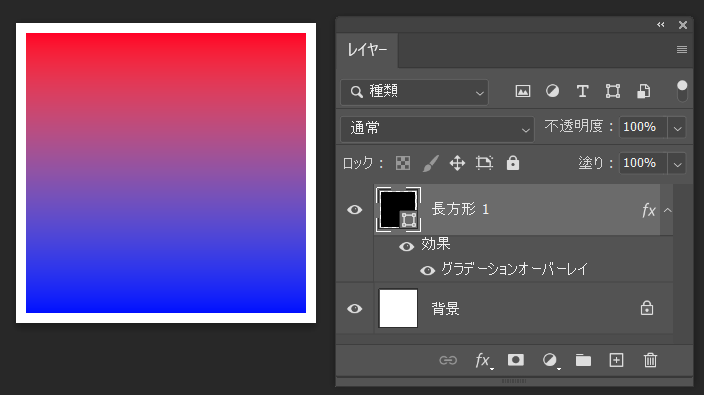This screenshot has width=704, height=395.
Task: Hide the 長方形 1 layer
Action: (x=355, y=210)
